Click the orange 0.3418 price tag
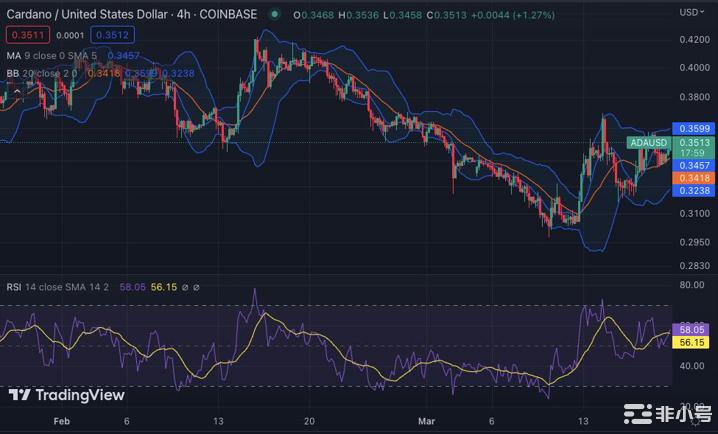 point(693,177)
